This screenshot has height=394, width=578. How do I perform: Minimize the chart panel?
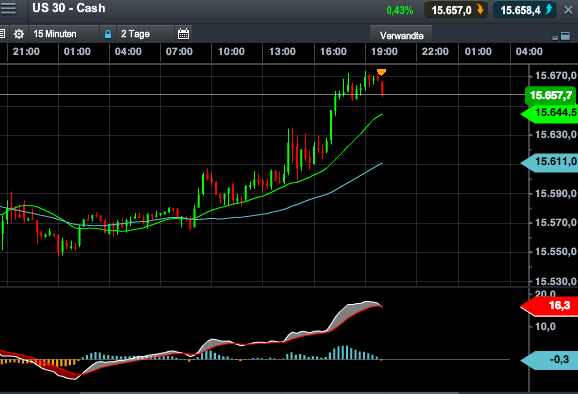click(x=555, y=37)
